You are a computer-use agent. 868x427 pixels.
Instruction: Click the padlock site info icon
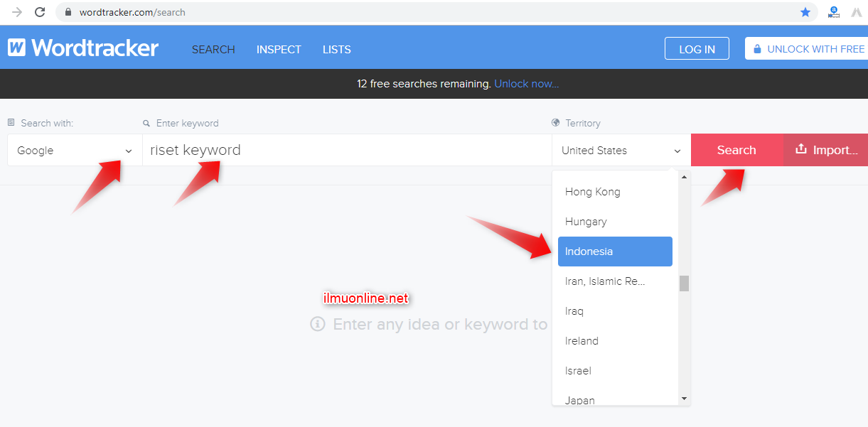coord(68,12)
